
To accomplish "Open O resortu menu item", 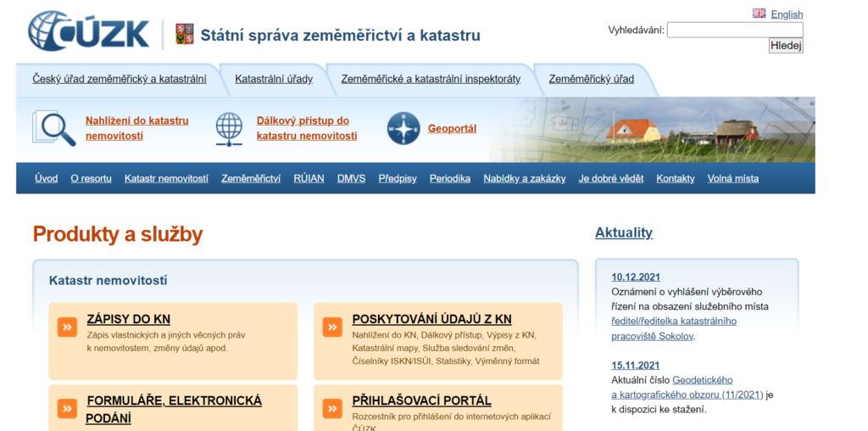I will tap(91, 178).
